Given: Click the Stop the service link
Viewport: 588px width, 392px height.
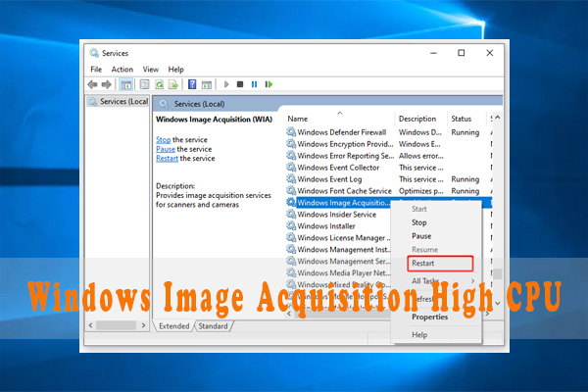Looking at the screenshot, I should pyautogui.click(x=163, y=140).
